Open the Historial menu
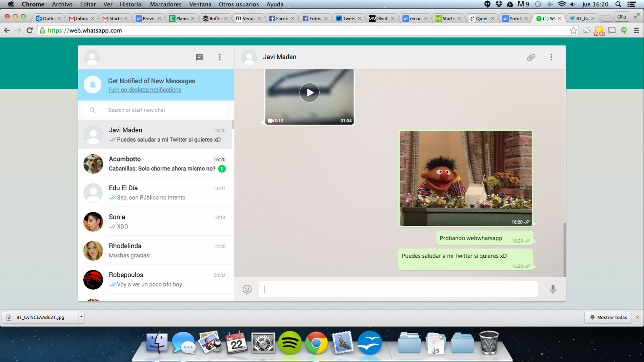Viewport: 644px width, 362px height. coord(131,4)
